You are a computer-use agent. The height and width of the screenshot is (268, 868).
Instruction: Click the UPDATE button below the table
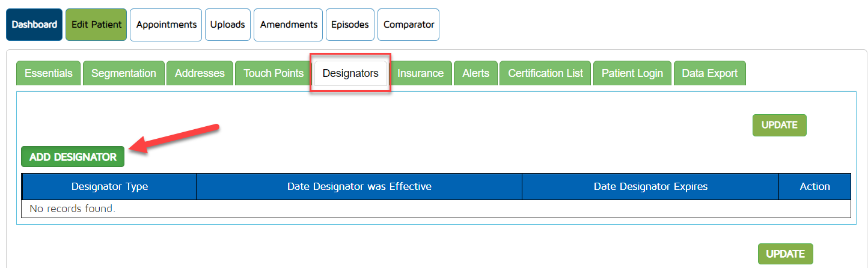(785, 254)
